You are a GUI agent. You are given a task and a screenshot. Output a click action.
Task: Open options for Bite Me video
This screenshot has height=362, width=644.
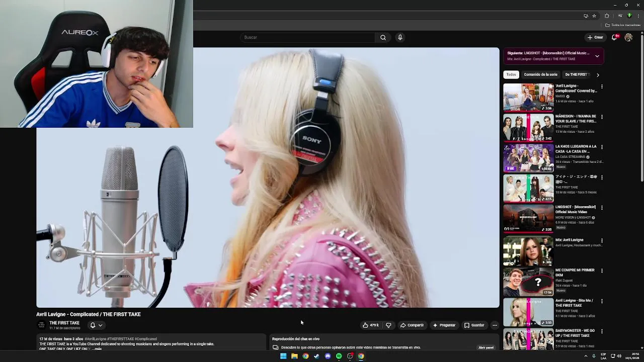(x=602, y=301)
